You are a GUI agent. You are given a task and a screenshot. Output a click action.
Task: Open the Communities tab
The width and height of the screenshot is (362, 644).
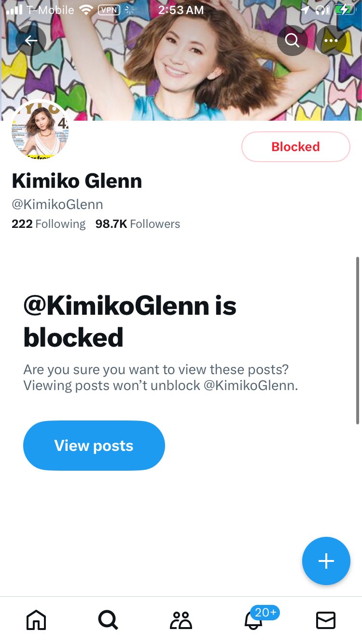[181, 620]
